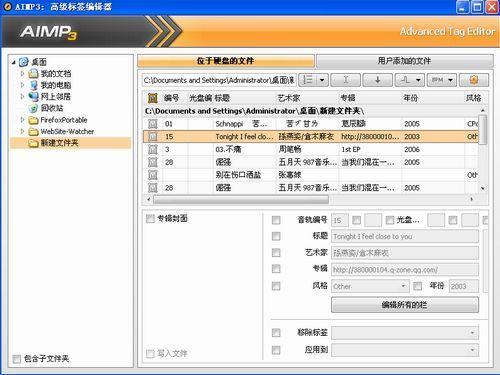Select the 1st EP album cell
This screenshot has width=500, height=375.
point(369,149)
